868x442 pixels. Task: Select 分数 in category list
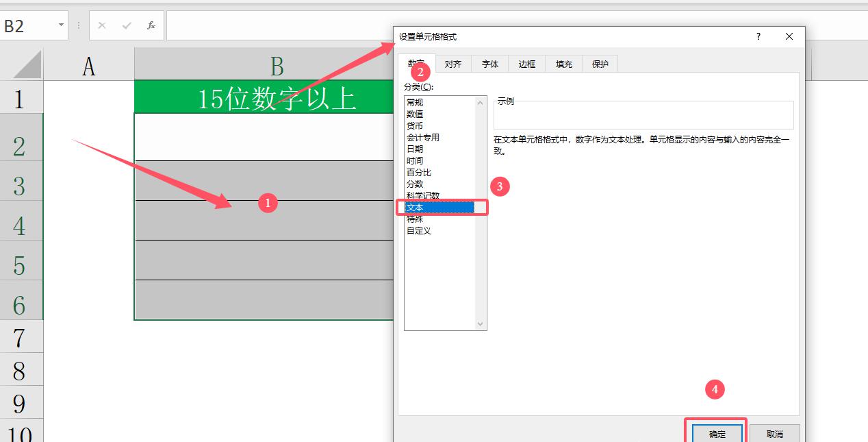pyautogui.click(x=439, y=184)
